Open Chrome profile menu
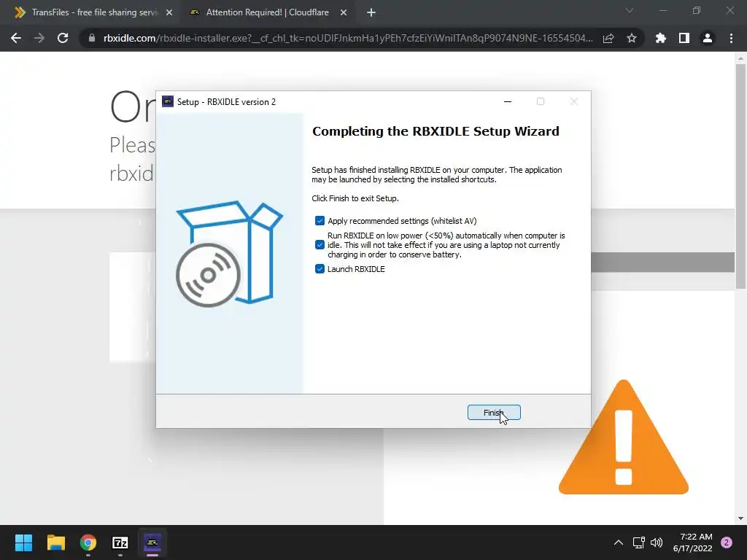Viewport: 747px width, 560px height. coord(708,38)
